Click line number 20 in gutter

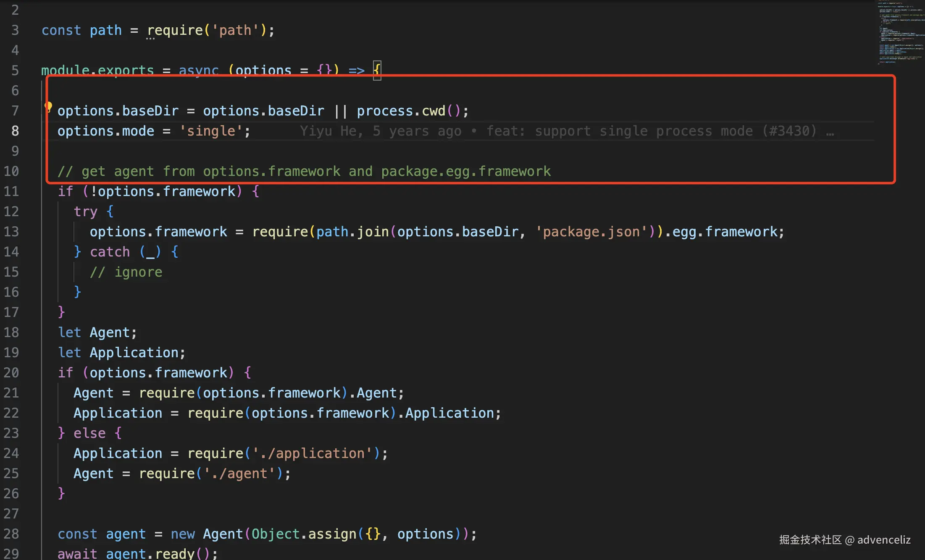coord(11,373)
